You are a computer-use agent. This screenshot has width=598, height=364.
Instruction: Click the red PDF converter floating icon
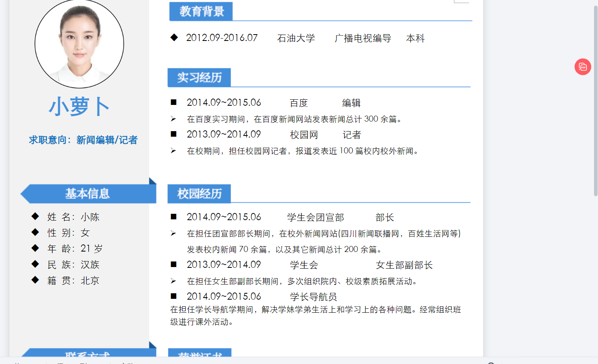pos(582,67)
